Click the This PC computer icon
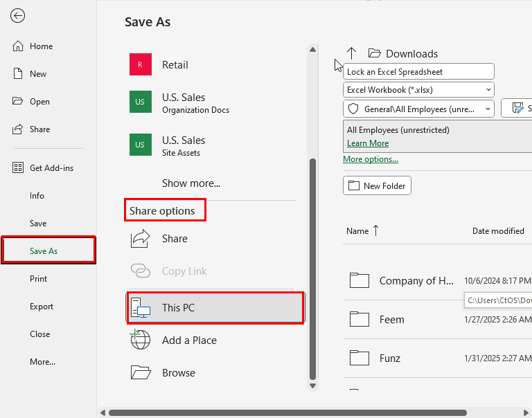The width and height of the screenshot is (532, 418). [x=141, y=308]
